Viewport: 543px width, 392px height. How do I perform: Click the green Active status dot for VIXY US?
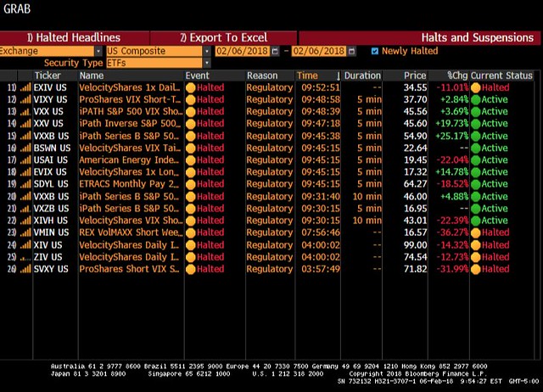pyautogui.click(x=476, y=100)
